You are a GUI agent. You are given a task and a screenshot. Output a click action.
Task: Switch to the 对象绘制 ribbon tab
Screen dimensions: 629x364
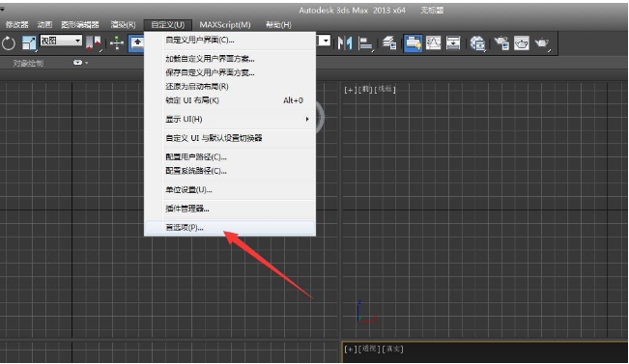point(28,63)
